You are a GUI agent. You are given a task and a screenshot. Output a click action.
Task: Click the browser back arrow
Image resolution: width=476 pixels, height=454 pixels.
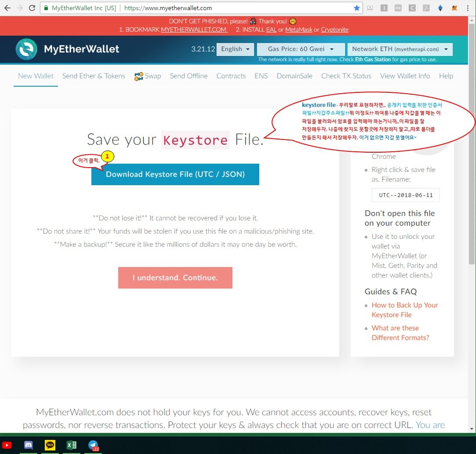[x=7, y=8]
